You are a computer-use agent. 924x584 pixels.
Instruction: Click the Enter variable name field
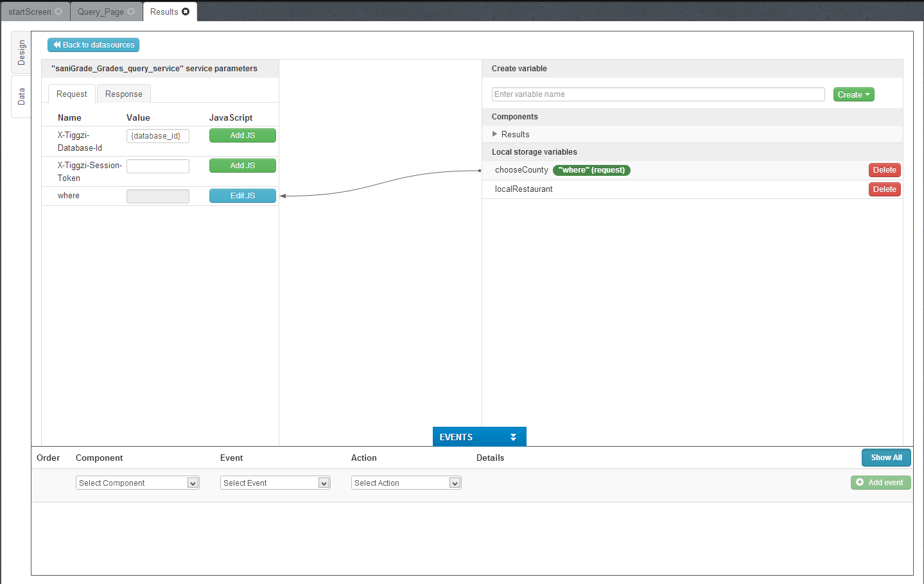[658, 94]
